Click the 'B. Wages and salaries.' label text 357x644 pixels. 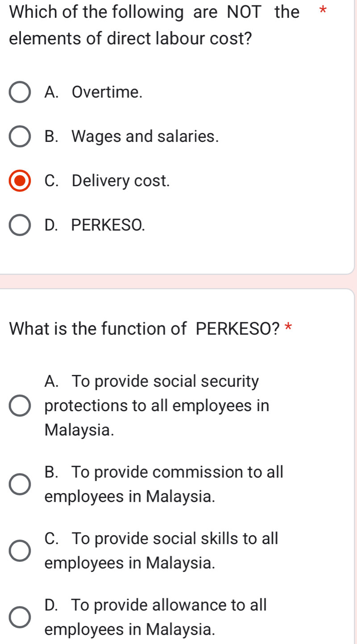[132, 137]
